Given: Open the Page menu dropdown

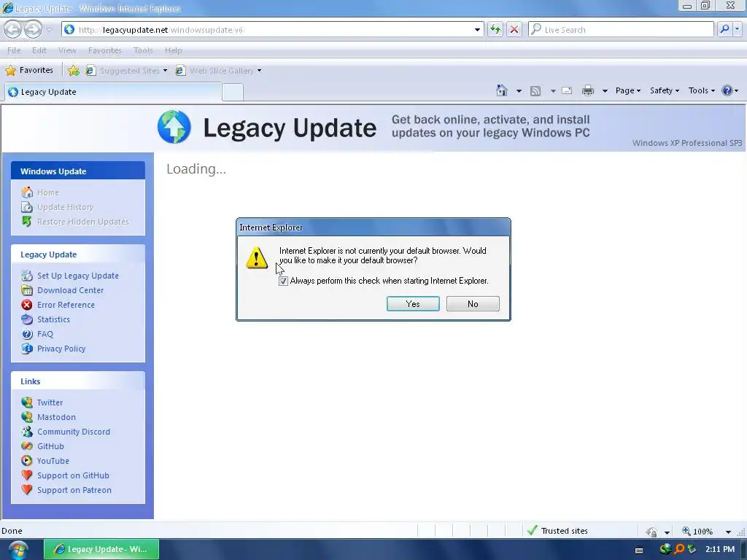Looking at the screenshot, I should 628,90.
